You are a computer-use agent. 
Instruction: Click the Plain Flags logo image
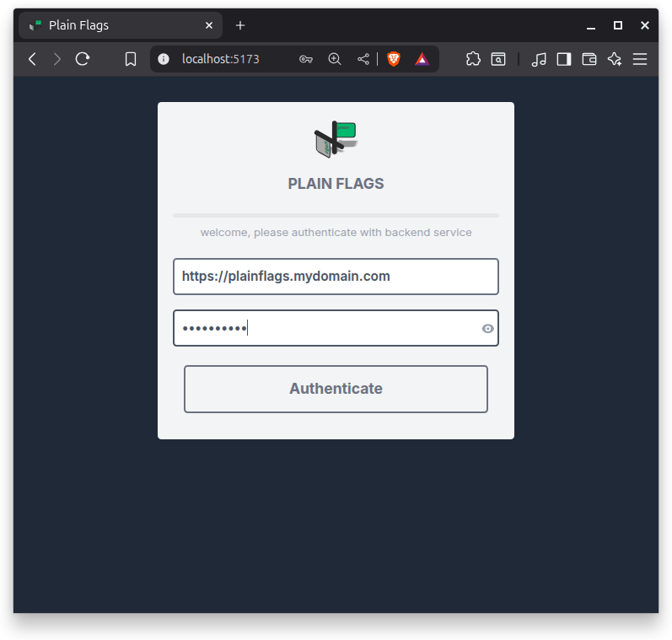tap(336, 139)
